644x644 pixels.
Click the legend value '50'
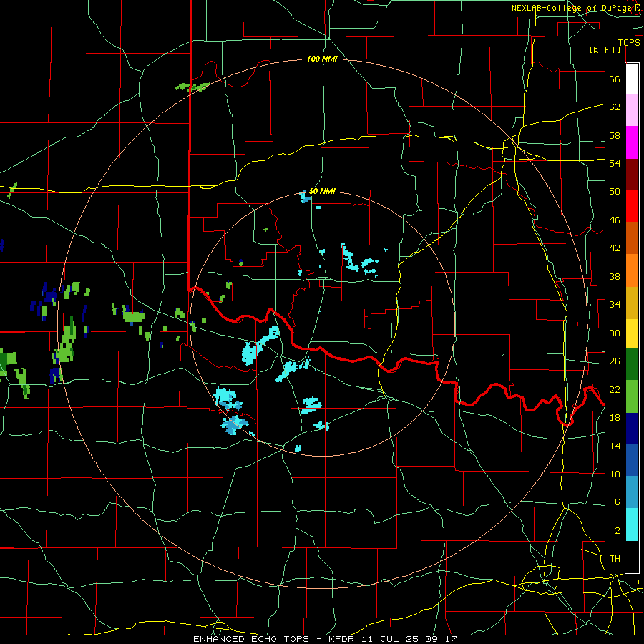pos(615,191)
